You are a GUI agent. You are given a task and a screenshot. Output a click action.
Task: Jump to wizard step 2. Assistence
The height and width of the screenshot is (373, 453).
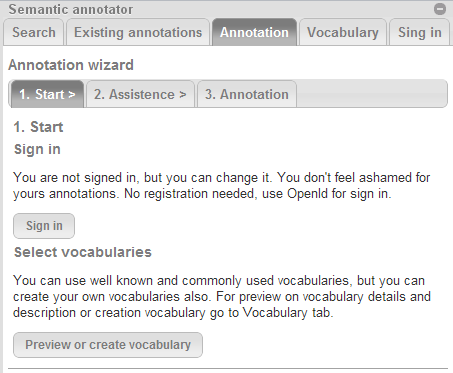pyautogui.click(x=140, y=94)
